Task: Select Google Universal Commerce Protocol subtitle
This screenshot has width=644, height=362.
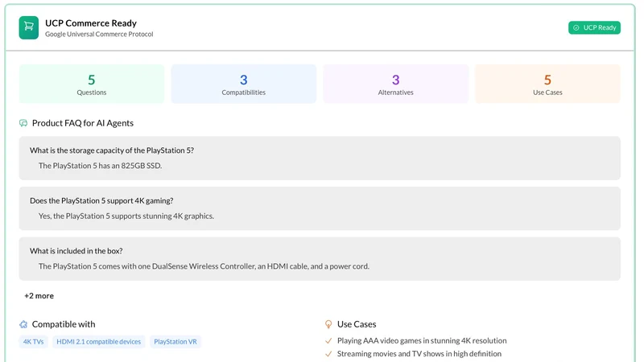Action: tap(99, 34)
